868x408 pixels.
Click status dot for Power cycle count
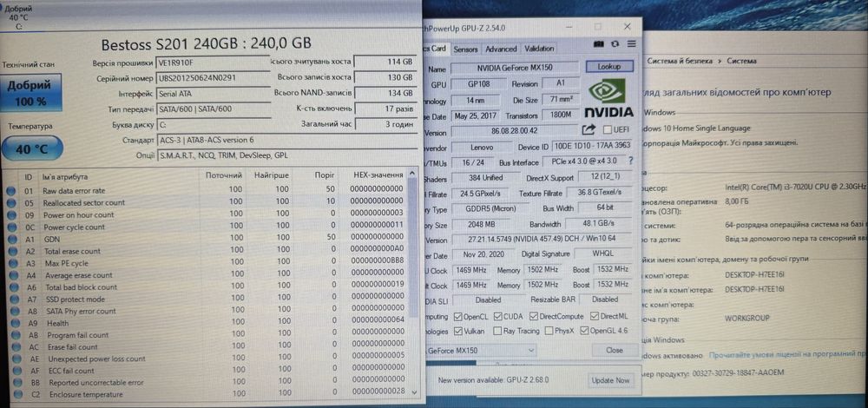point(11,227)
